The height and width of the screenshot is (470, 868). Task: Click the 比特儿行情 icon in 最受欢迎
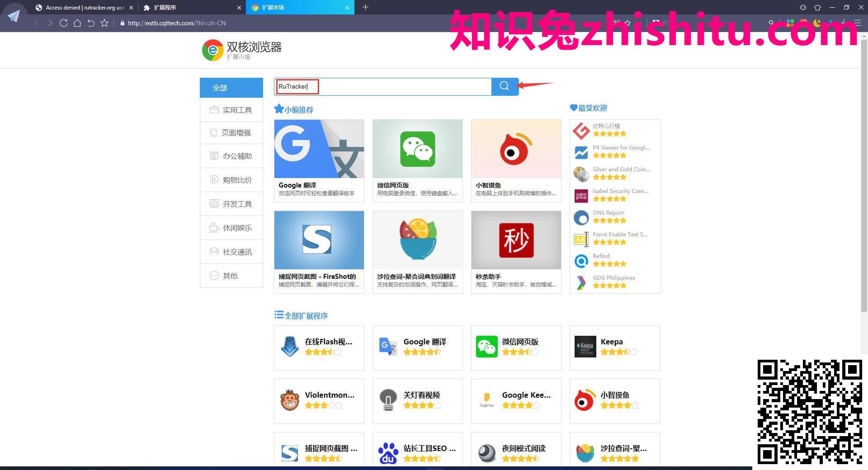click(x=581, y=131)
